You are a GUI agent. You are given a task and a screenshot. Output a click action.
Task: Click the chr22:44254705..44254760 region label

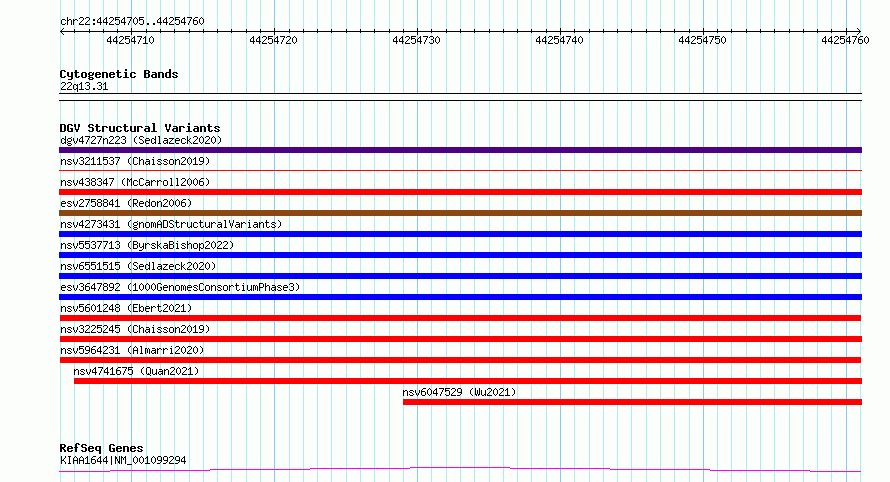click(132, 21)
